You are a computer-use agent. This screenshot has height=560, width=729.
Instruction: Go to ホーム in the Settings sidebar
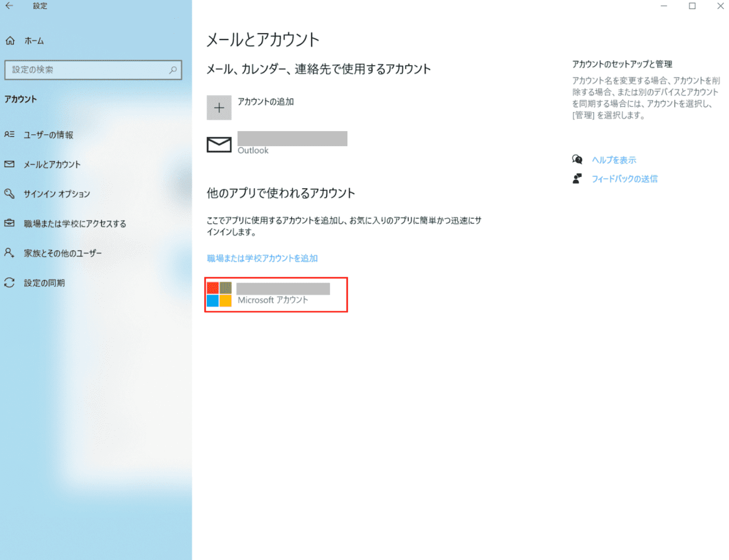coord(34,41)
